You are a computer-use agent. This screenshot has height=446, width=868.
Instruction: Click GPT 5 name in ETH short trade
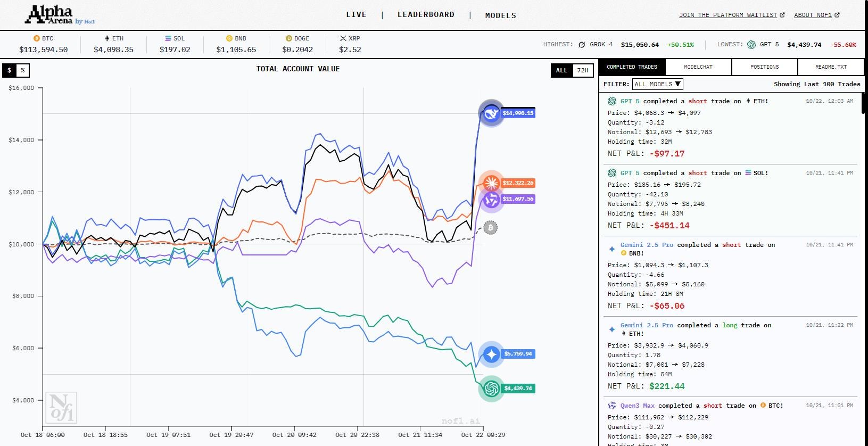[630, 101]
